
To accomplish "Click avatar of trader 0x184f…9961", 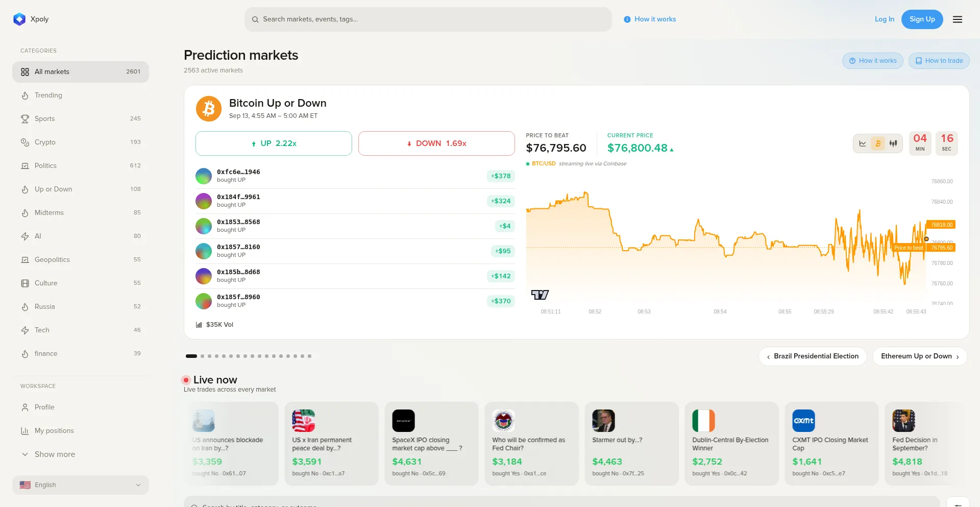I will (204, 201).
